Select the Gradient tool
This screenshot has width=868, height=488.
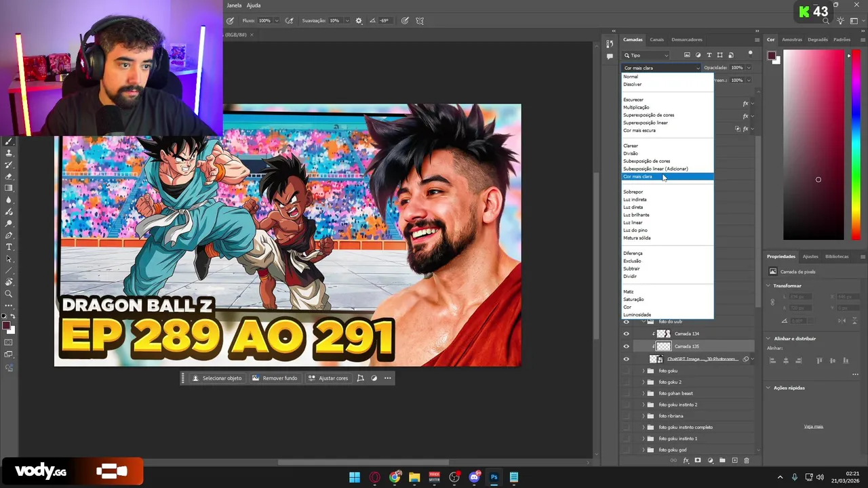[x=9, y=188]
